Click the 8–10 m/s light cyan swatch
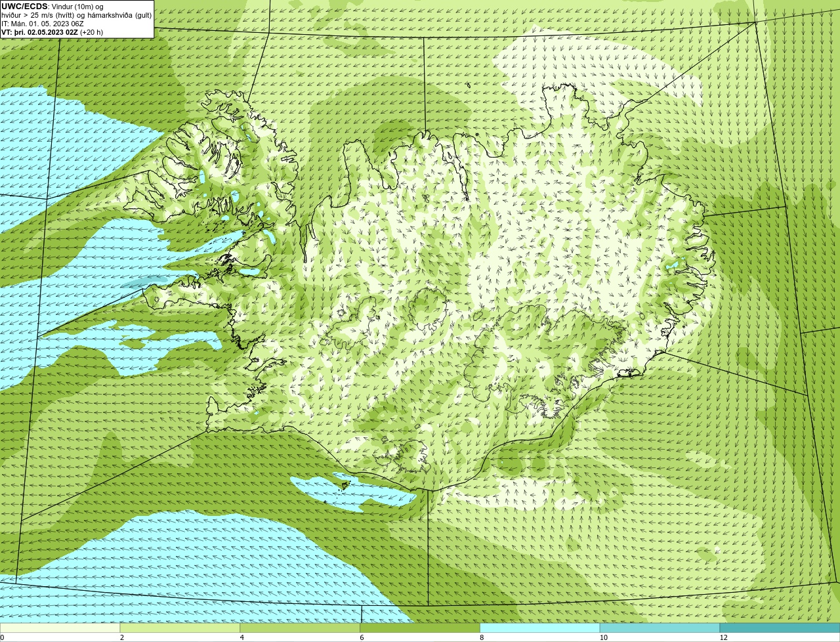 [540, 628]
